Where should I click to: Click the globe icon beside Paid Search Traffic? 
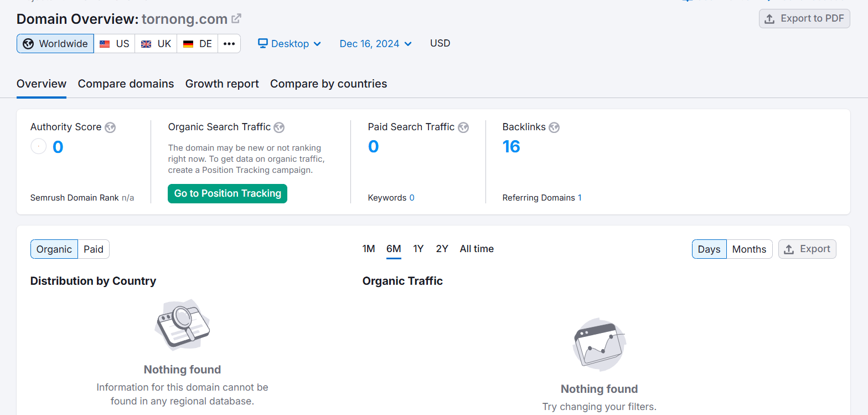pyautogui.click(x=463, y=127)
